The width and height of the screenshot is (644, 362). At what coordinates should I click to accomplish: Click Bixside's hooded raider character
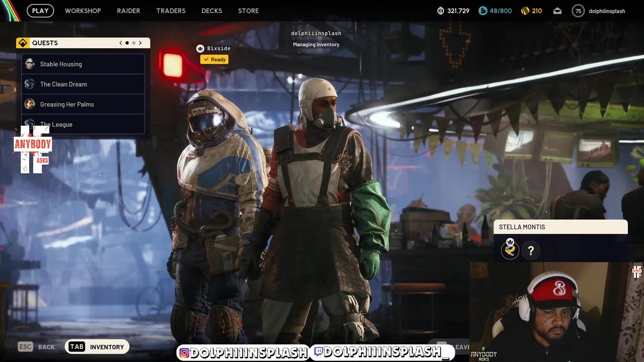click(x=216, y=216)
